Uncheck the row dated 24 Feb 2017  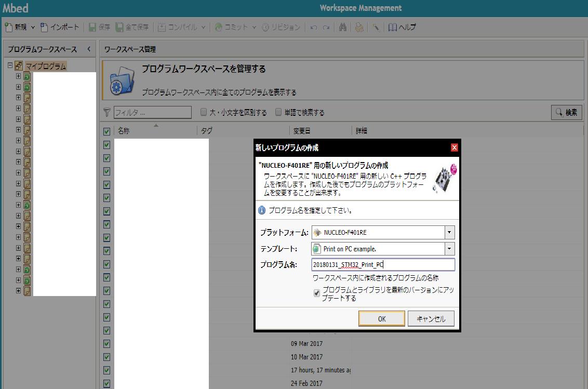point(107,383)
